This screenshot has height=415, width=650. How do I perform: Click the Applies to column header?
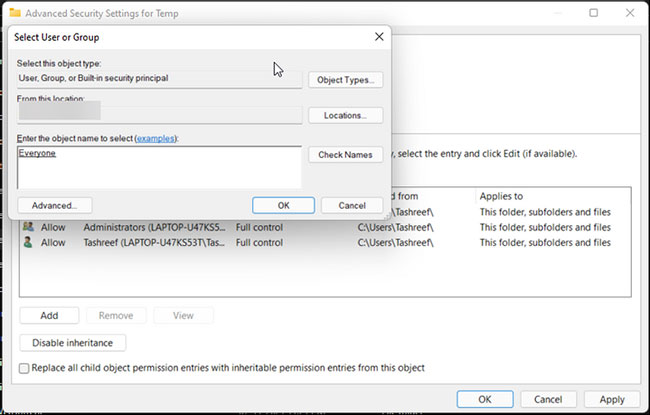[x=501, y=196]
